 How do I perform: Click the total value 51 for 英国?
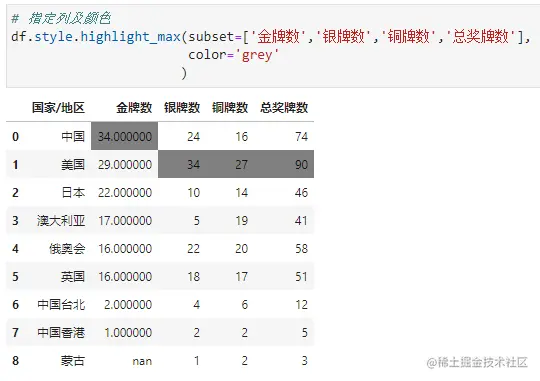[x=301, y=276]
